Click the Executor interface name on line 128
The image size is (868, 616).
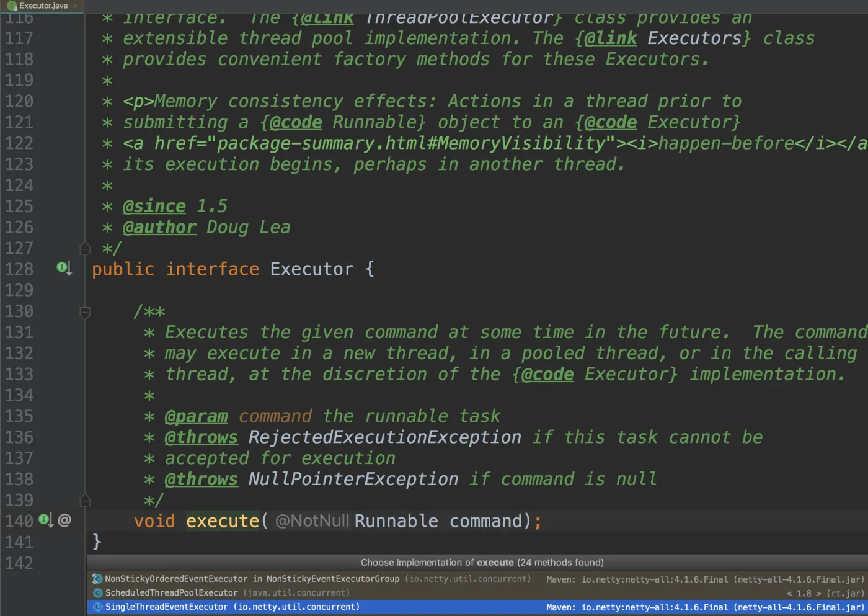click(x=312, y=269)
